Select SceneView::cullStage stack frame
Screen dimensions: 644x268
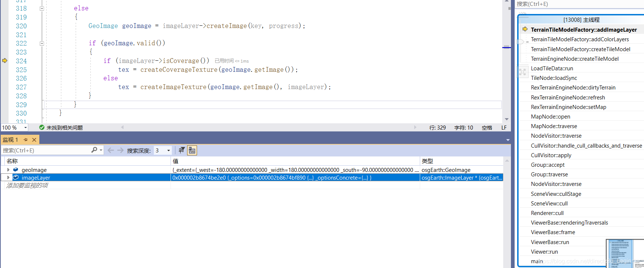click(x=556, y=194)
